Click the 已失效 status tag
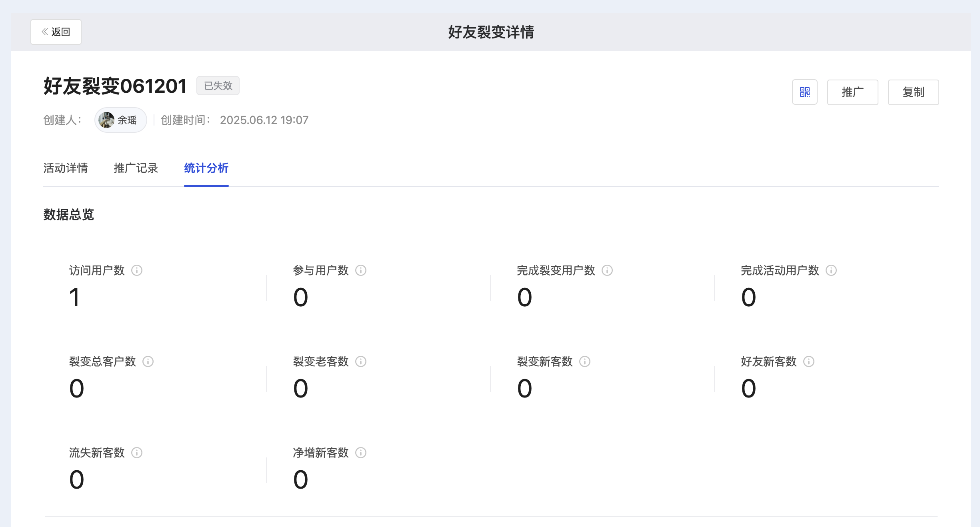This screenshot has height=527, width=980. click(x=218, y=86)
